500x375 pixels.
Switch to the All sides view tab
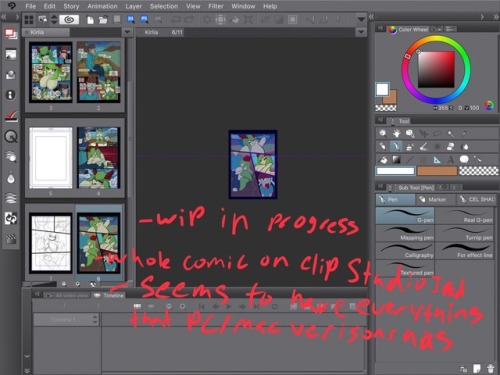coord(67,295)
